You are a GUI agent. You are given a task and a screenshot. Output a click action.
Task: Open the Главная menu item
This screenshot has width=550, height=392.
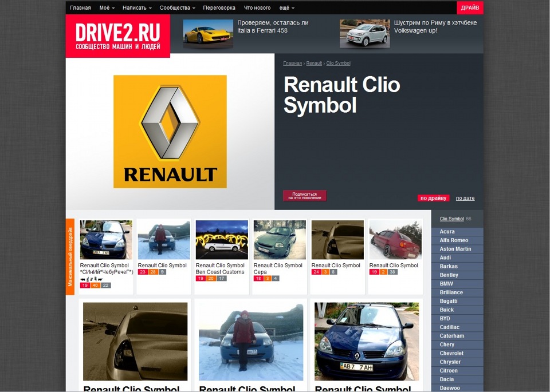(80, 7)
